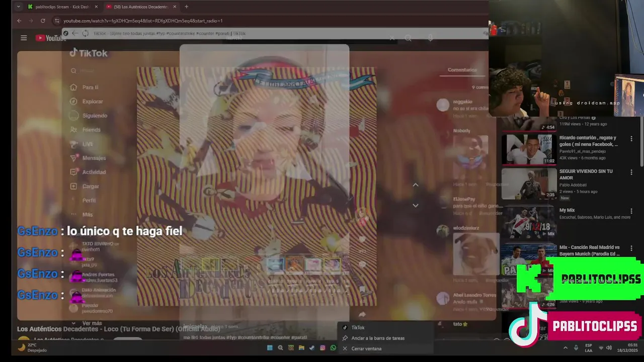Open options for Ricardo centurión video

coord(631,138)
